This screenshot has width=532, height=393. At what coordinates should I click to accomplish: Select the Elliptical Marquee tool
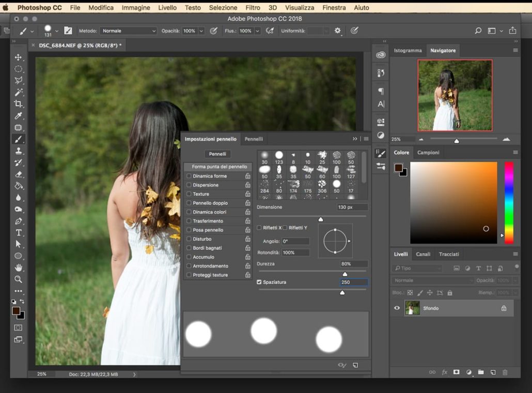(x=18, y=69)
